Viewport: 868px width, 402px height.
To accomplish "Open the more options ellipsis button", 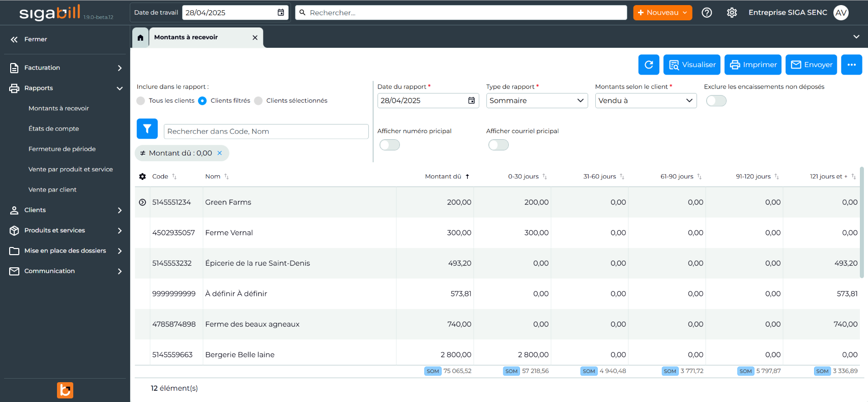I will (x=851, y=65).
